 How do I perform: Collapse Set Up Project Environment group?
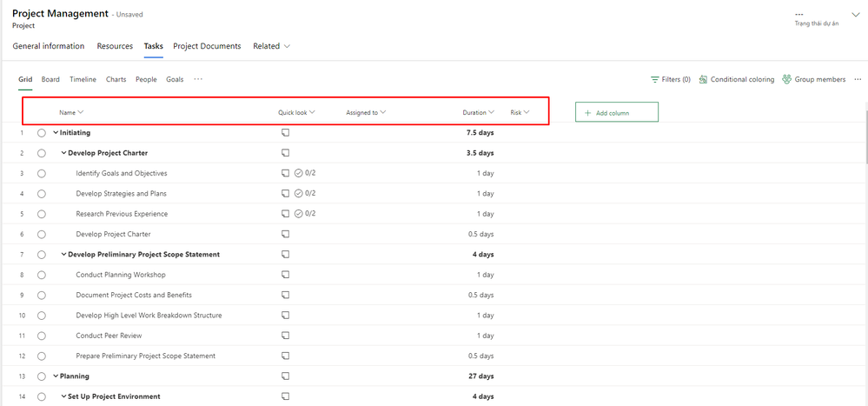click(63, 396)
